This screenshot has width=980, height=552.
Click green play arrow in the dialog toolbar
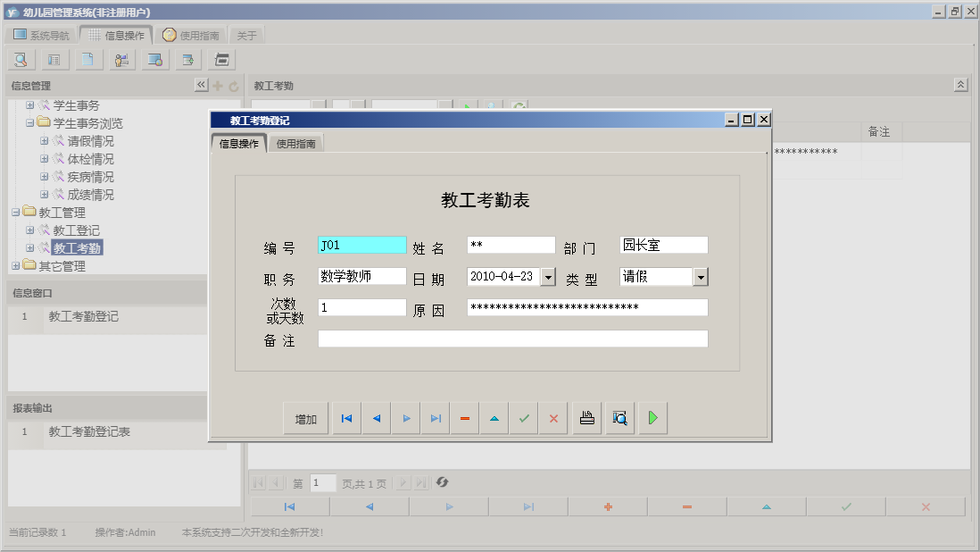tap(652, 418)
